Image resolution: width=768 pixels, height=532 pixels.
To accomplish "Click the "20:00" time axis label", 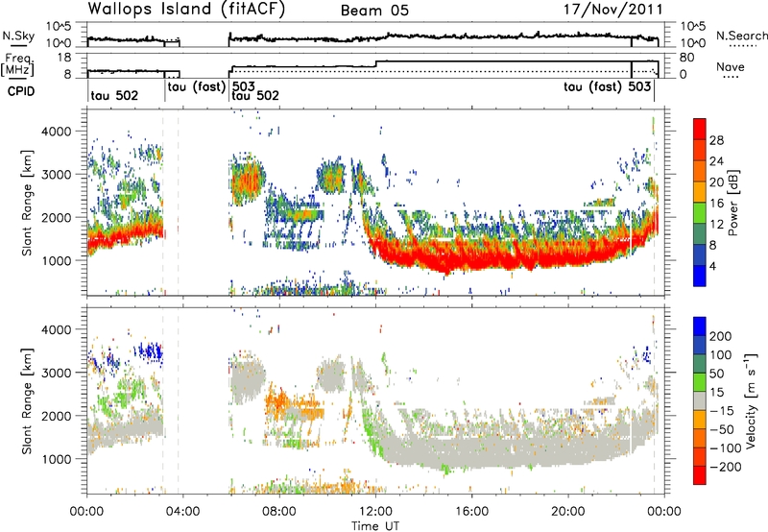I will (x=567, y=512).
